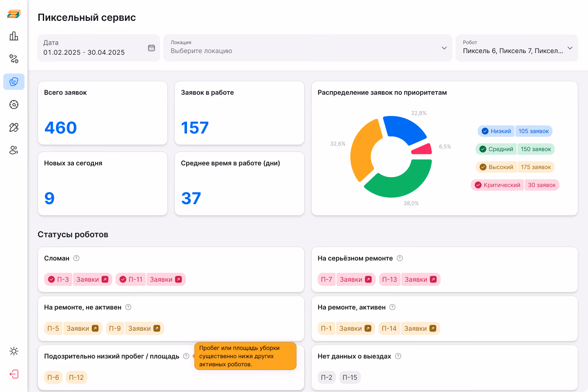Viewport: 588px width, 392px height.
Task: Open the routes and settings sidebar icon
Action: click(14, 59)
